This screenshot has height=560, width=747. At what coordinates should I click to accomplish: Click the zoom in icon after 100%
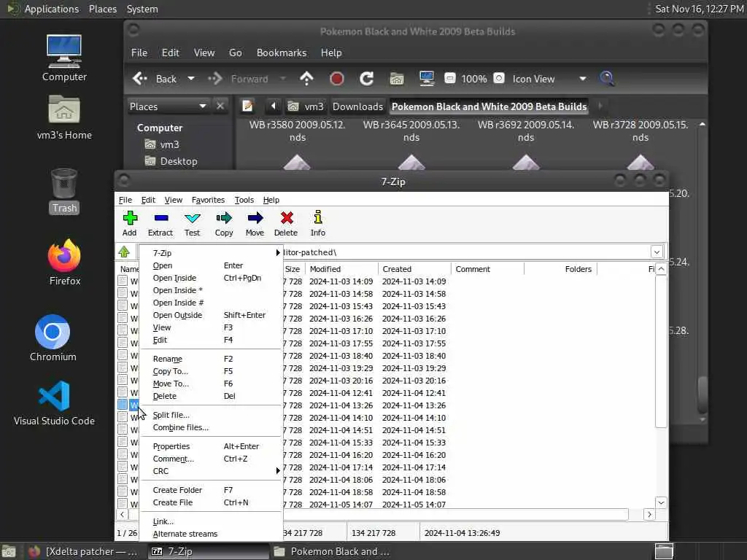tap(499, 78)
